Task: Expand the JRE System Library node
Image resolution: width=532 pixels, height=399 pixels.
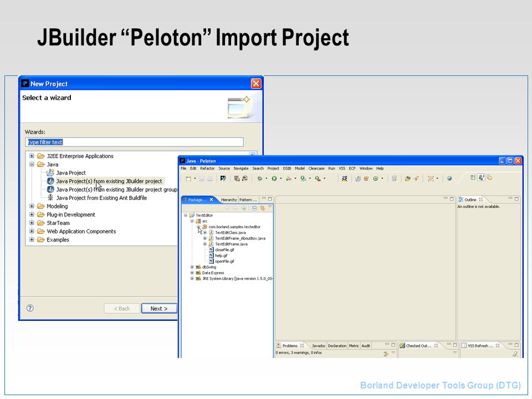Action: (x=192, y=279)
